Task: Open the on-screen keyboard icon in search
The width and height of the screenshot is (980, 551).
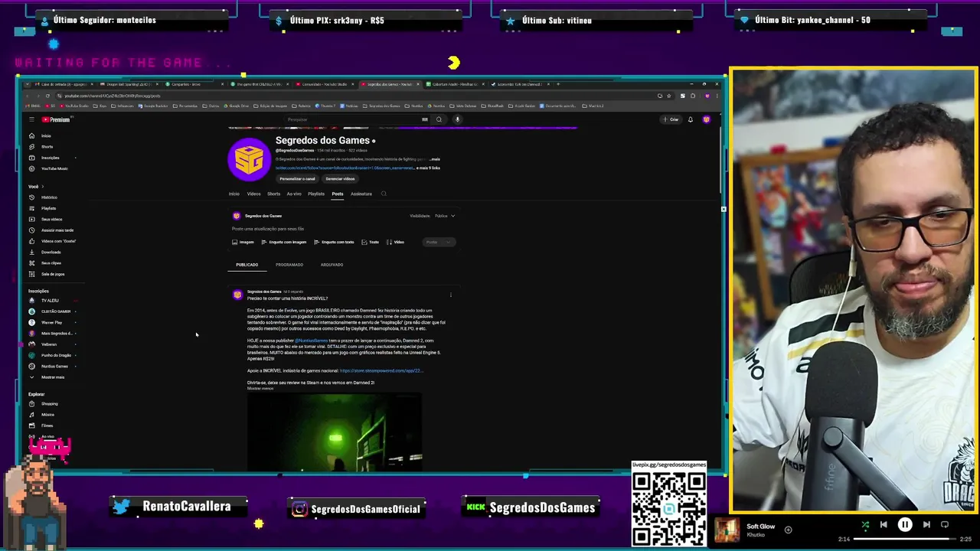Action: click(x=424, y=119)
